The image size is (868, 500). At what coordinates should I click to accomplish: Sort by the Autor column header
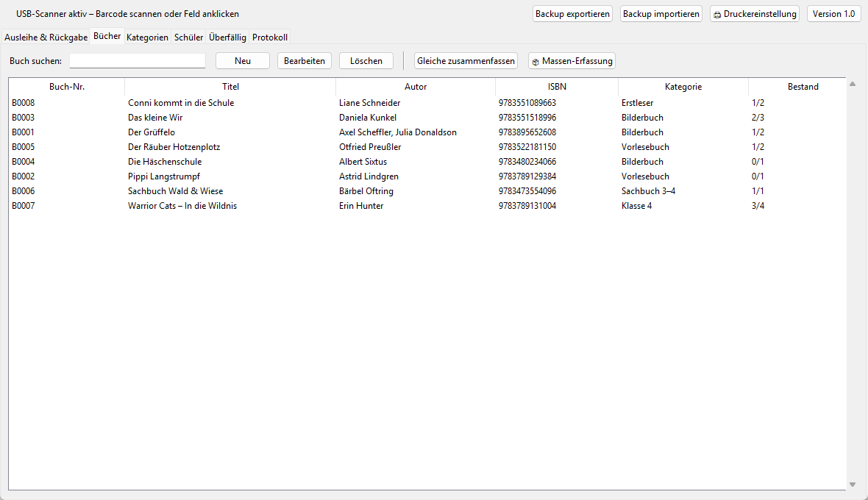pos(416,86)
